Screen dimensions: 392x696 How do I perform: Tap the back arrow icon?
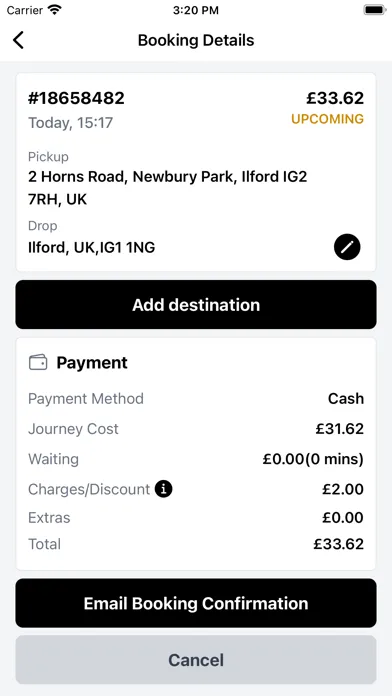pyautogui.click(x=18, y=40)
